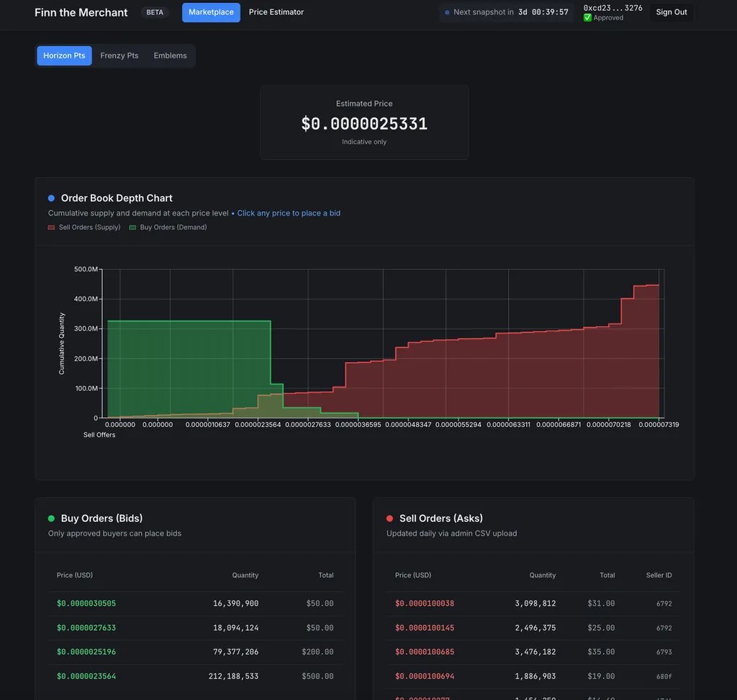Click Finn the Merchant logo title
Screen dimensions: 737x700
81,12
